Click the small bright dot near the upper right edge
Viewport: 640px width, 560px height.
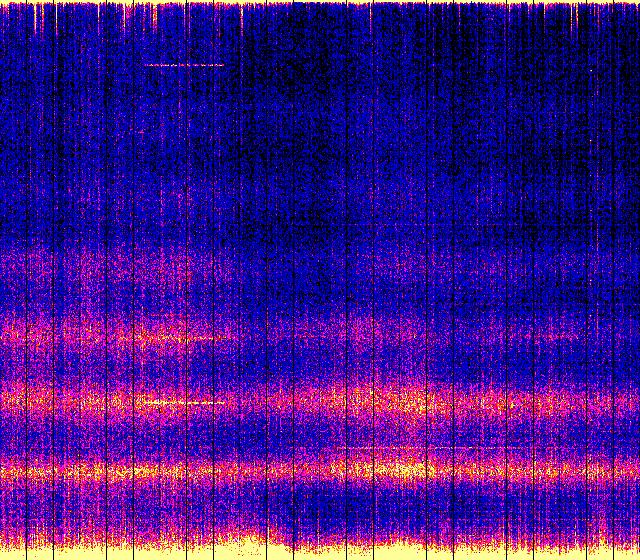pyautogui.click(x=591, y=71)
